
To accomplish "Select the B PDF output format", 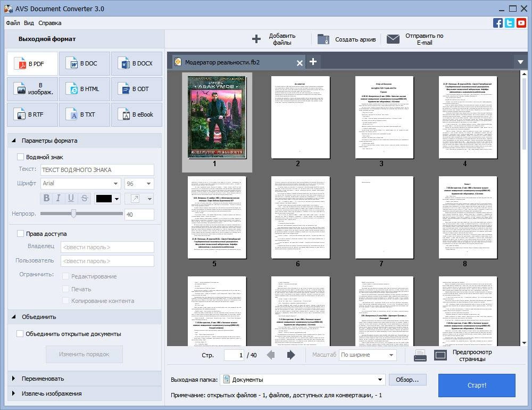I will click(x=32, y=63).
